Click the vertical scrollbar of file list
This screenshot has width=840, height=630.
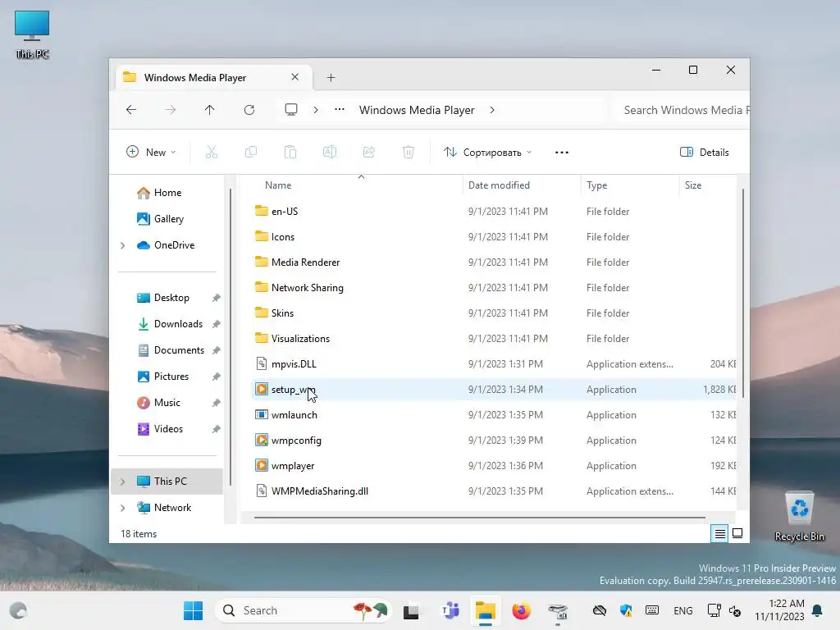(x=743, y=292)
